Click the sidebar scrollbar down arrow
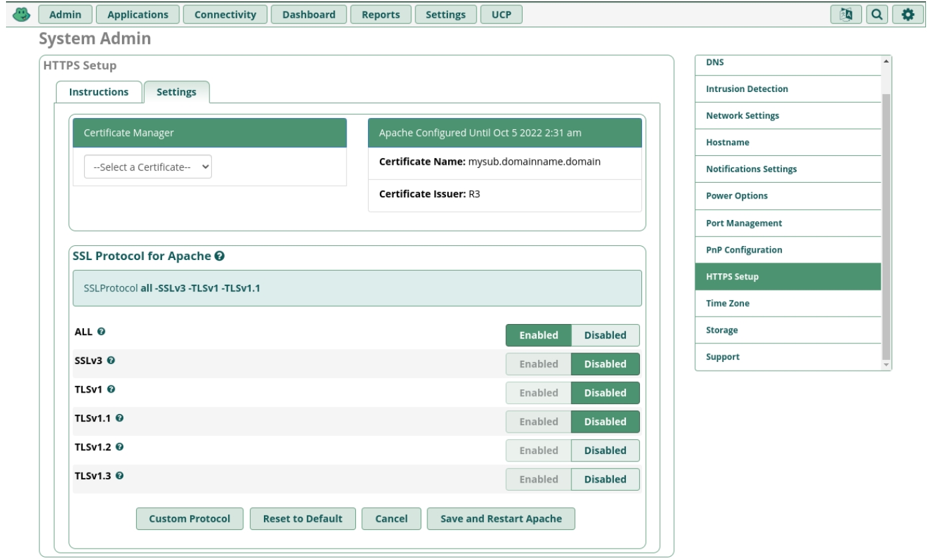Viewport: 928px width, 560px height. tap(885, 365)
